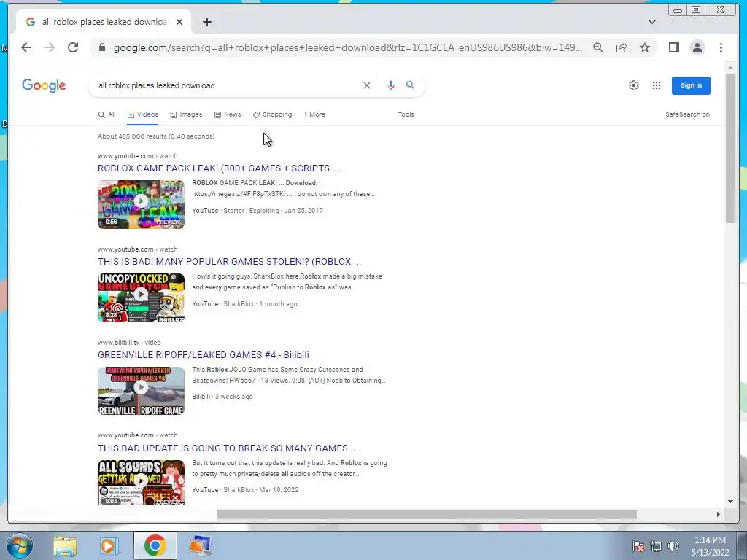Open search Tools options

[406, 114]
